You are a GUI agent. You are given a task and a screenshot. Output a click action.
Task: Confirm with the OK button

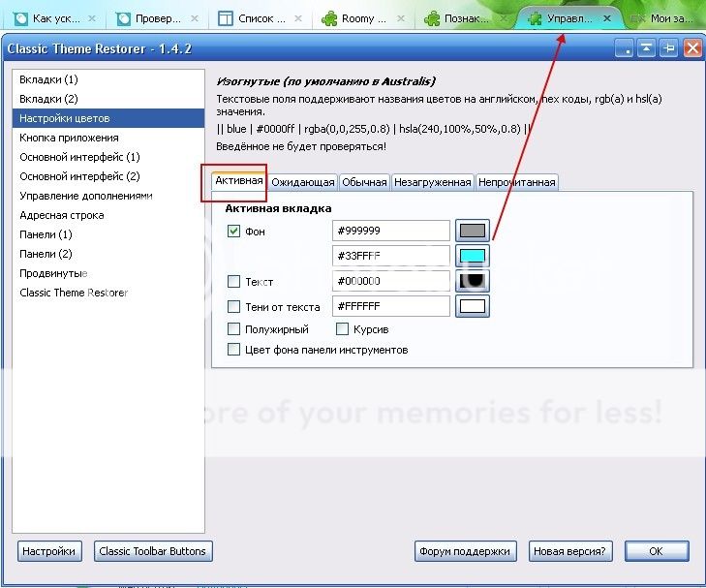(x=656, y=551)
